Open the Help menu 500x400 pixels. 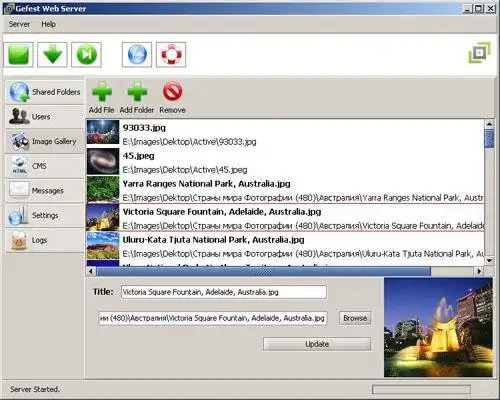(48, 24)
